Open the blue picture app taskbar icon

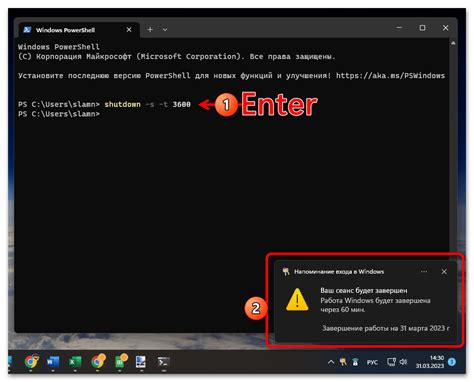point(141,362)
